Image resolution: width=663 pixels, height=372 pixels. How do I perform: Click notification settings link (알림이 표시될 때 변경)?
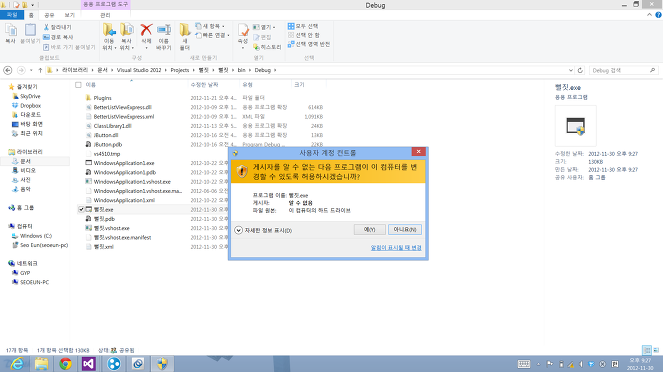pyautogui.click(x=396, y=248)
